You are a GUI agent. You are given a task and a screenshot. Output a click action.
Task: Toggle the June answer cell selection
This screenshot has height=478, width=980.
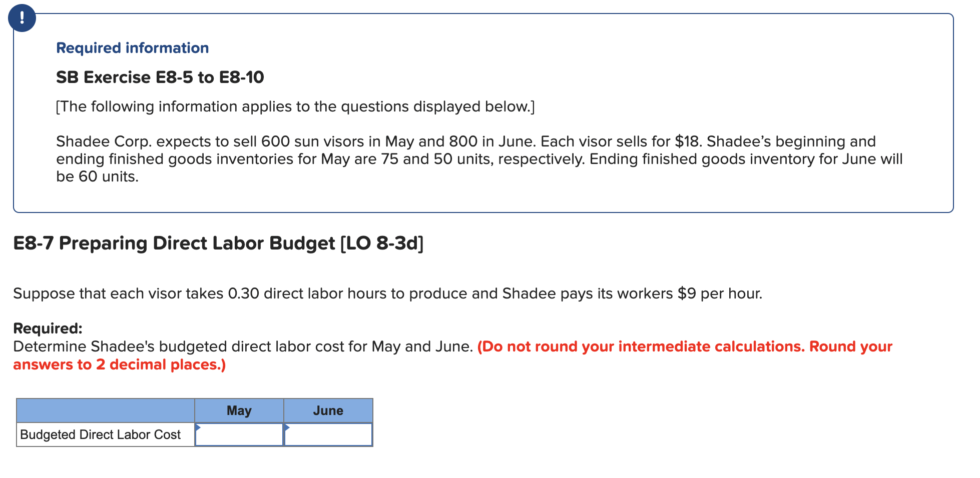(x=328, y=434)
